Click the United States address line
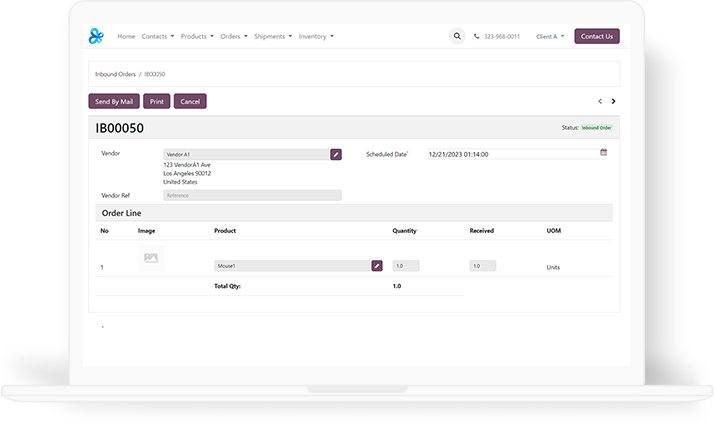This screenshot has height=430, width=715. point(180,182)
